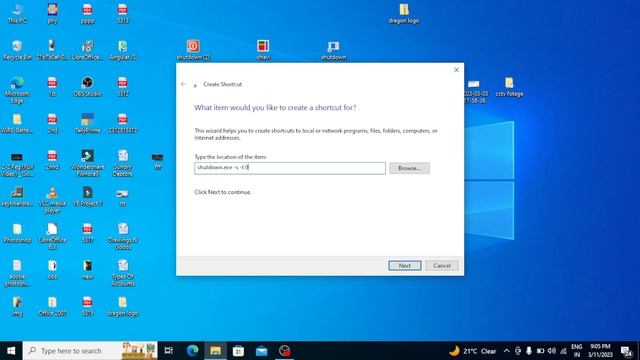Select the cctv footage folder icon
Image resolution: width=640 pixels, height=360 pixels.
(x=509, y=87)
